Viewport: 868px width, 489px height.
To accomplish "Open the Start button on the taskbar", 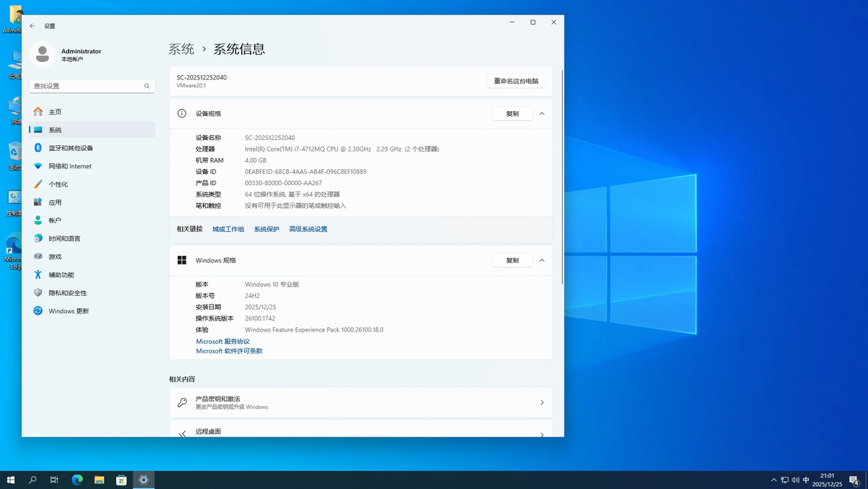I will pyautogui.click(x=10, y=480).
